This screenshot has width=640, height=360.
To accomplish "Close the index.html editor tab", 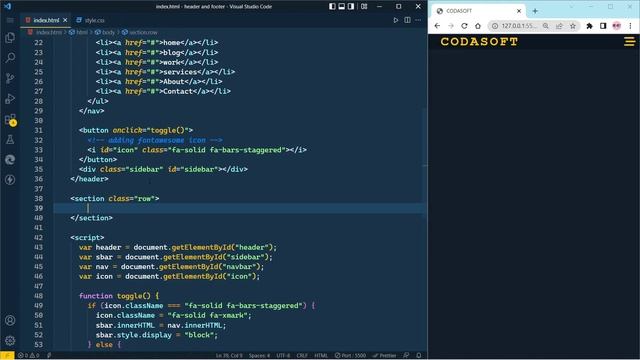I will pos(65,20).
